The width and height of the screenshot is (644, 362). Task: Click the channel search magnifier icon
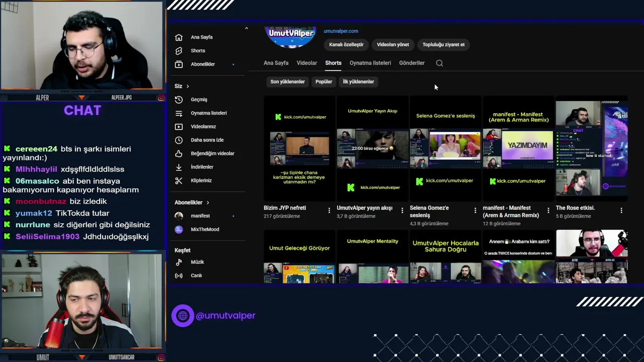coord(439,63)
